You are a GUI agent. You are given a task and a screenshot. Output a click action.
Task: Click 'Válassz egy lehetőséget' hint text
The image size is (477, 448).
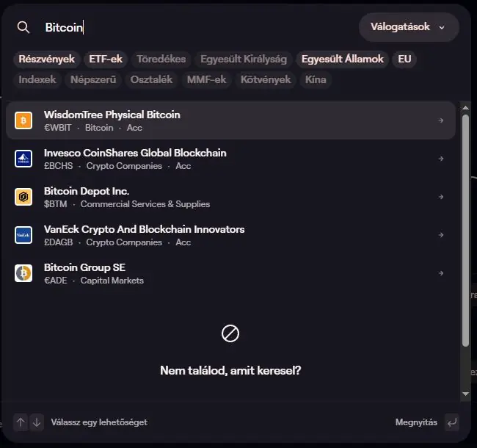tap(99, 422)
